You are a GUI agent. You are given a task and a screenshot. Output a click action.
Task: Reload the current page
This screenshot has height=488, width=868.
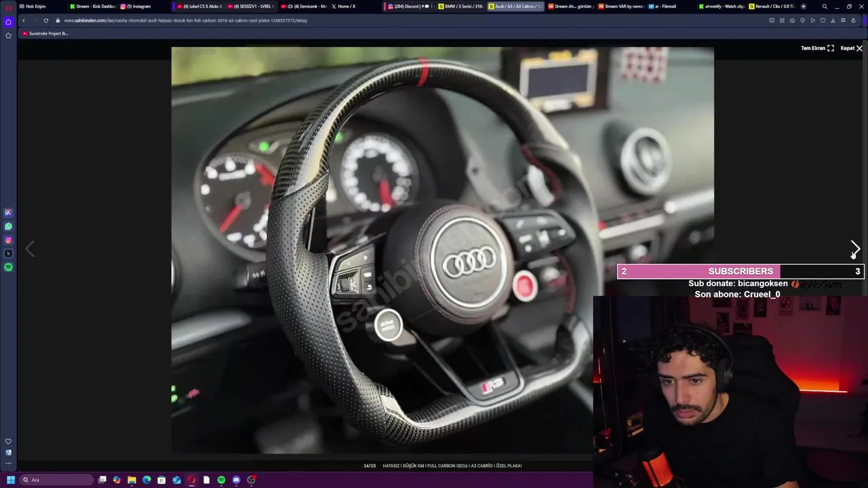46,20
